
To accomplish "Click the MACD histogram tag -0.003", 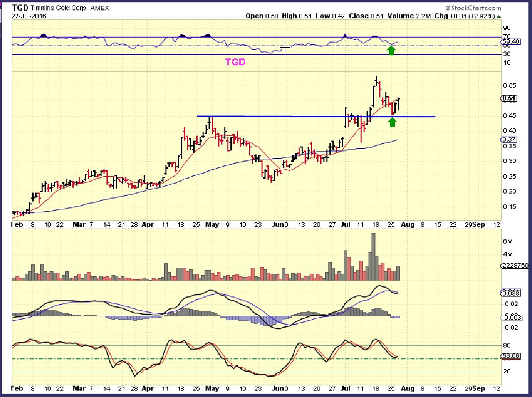I will coord(512,317).
